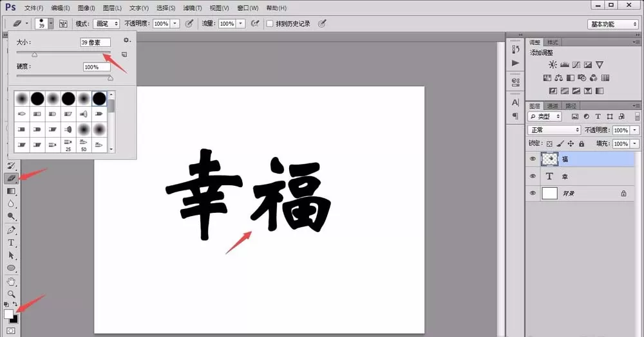The height and width of the screenshot is (337, 644).
Task: Open the File menu
Action: tap(33, 8)
